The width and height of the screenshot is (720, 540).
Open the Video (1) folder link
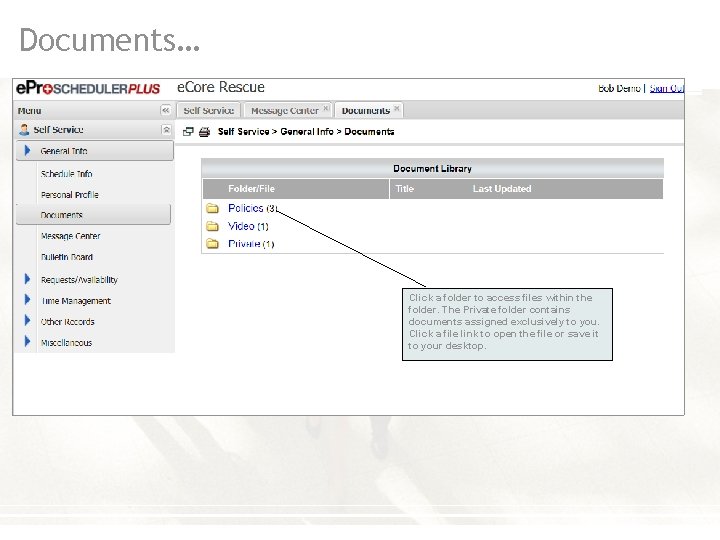click(248, 226)
